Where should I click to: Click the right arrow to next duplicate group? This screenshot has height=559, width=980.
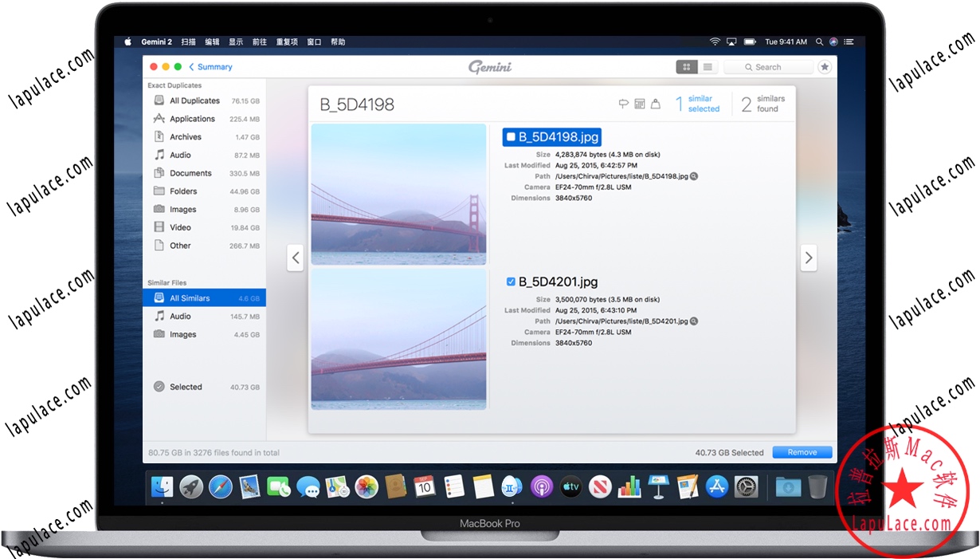coord(809,258)
